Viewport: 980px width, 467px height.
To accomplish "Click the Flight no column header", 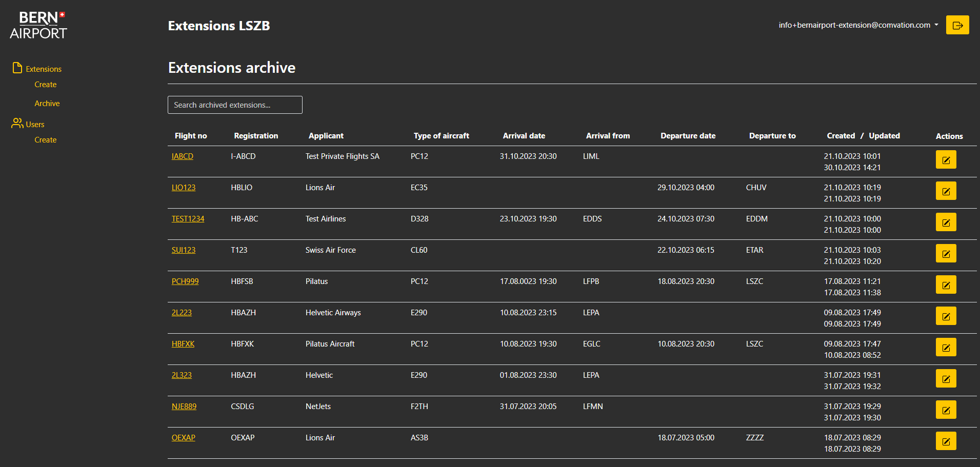I will click(191, 135).
